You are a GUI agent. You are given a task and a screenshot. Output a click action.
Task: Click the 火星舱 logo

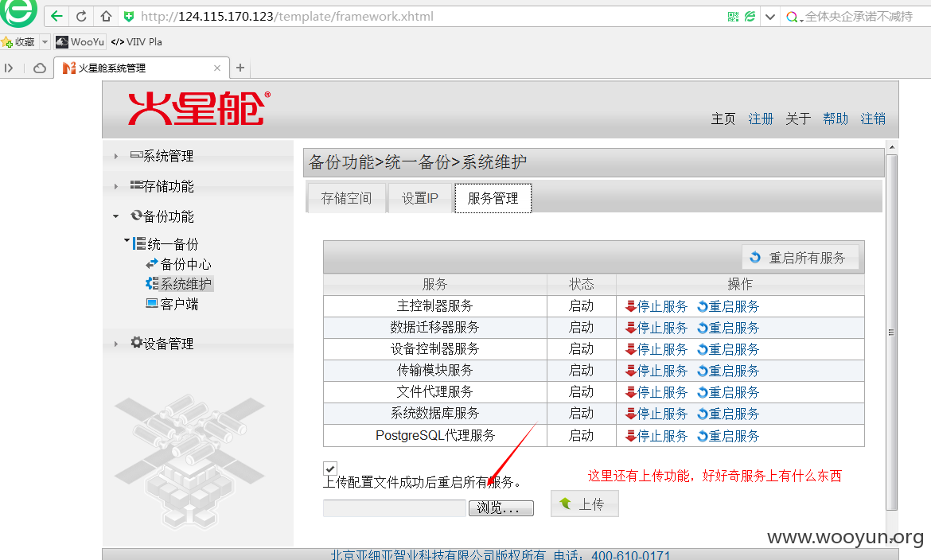tap(199, 108)
